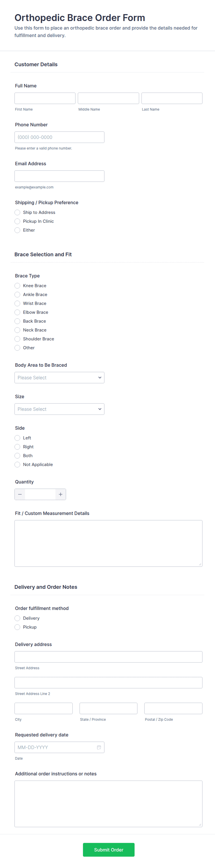Image resolution: width=215 pixels, height=868 pixels.
Task: Choose Knee Brace radio button
Action: point(18,286)
